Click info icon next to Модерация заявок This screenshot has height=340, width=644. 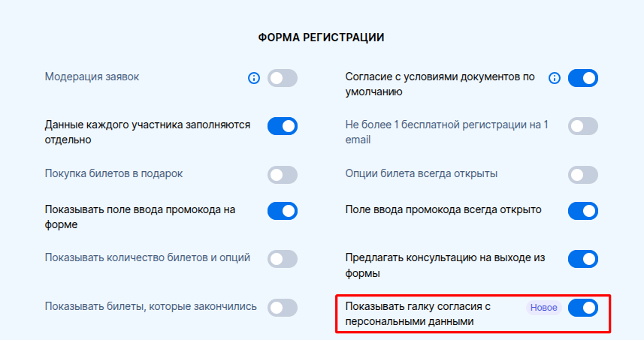click(254, 78)
